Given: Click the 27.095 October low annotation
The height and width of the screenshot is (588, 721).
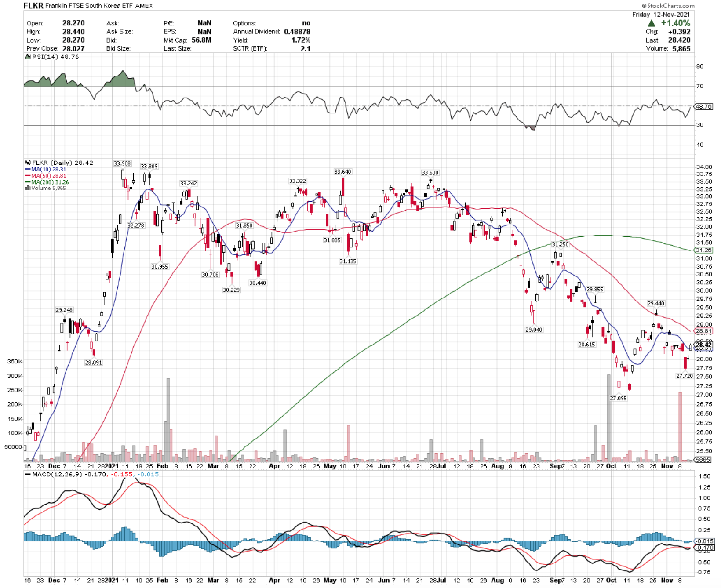Looking at the screenshot, I should (x=618, y=399).
